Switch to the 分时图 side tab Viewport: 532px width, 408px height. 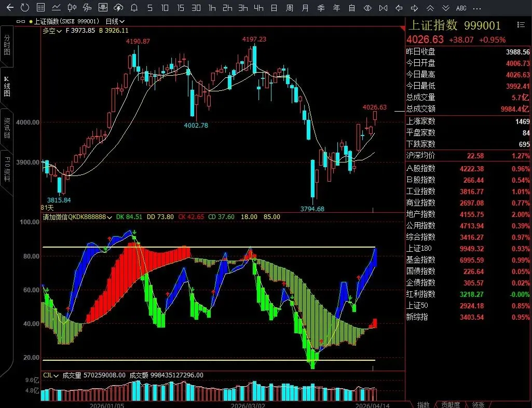(7, 45)
